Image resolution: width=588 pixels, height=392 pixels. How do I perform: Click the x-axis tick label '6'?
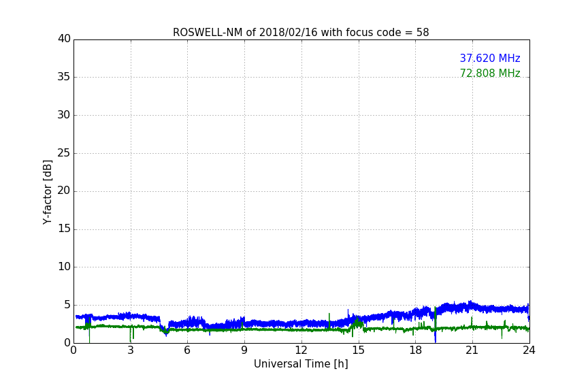[187, 350]
